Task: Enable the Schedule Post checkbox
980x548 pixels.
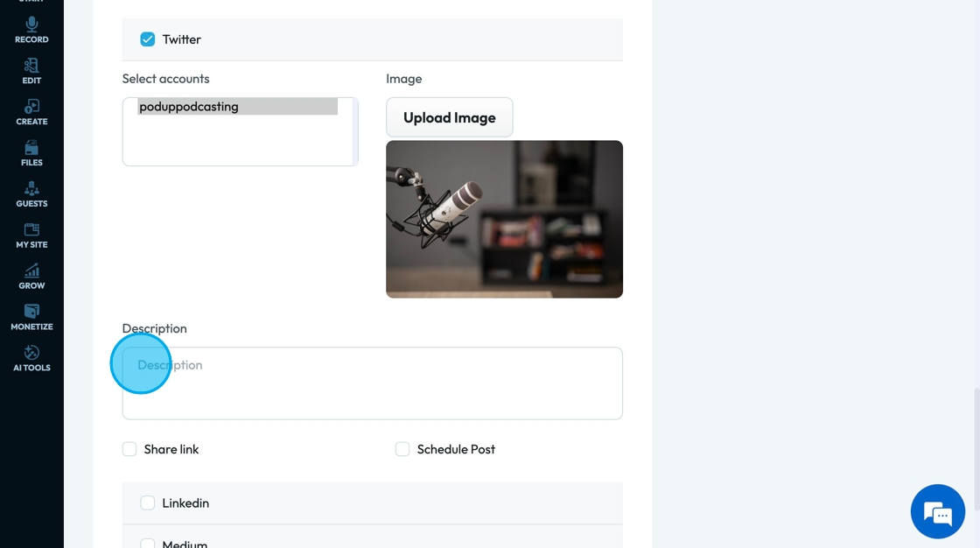Action: click(402, 449)
